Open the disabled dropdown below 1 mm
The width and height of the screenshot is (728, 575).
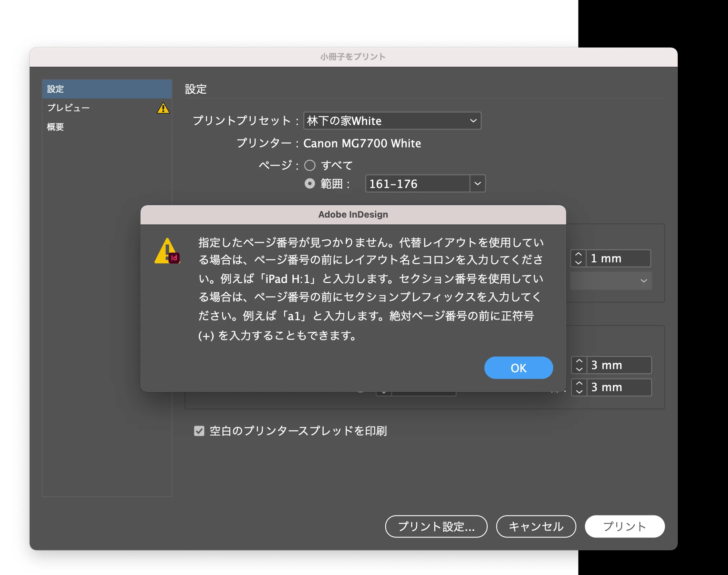pyautogui.click(x=611, y=281)
